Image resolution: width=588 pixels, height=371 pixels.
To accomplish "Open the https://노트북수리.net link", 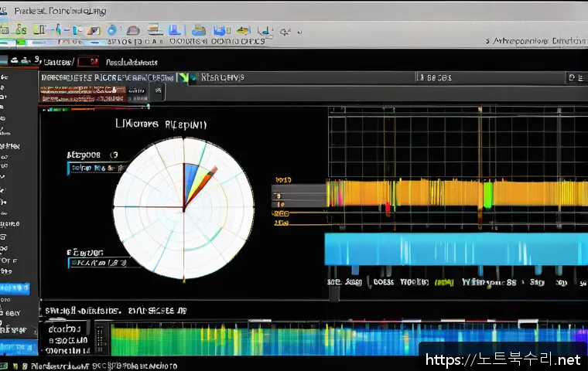I will (504, 359).
